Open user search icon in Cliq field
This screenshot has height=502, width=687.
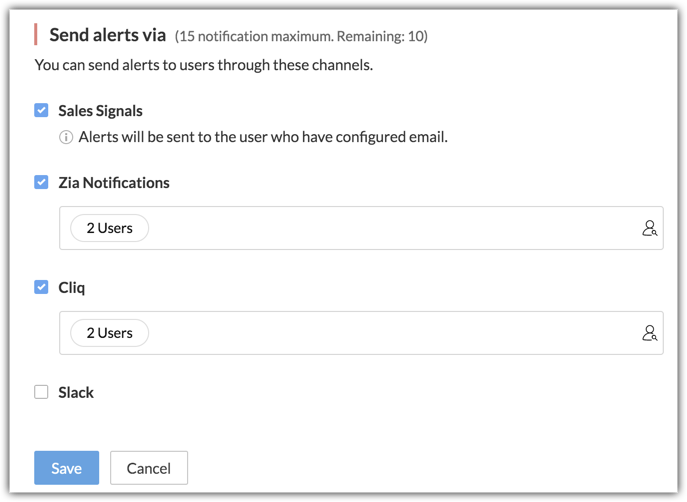(649, 334)
